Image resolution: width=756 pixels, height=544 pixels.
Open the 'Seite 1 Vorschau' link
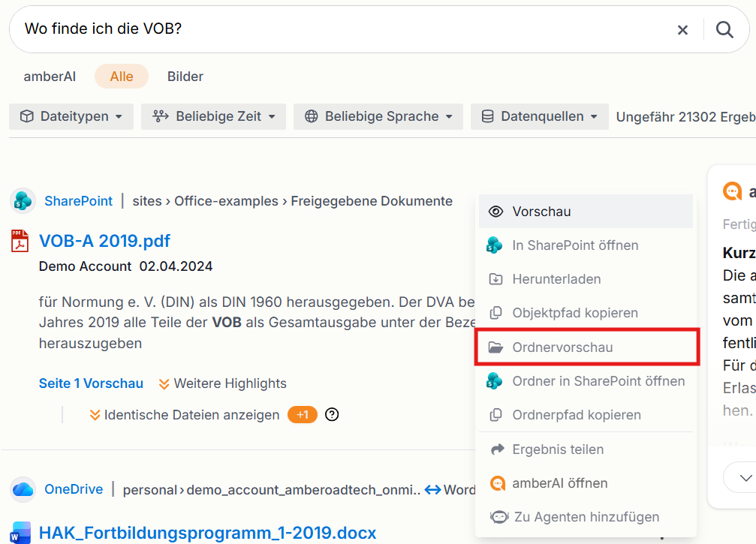pyautogui.click(x=91, y=383)
